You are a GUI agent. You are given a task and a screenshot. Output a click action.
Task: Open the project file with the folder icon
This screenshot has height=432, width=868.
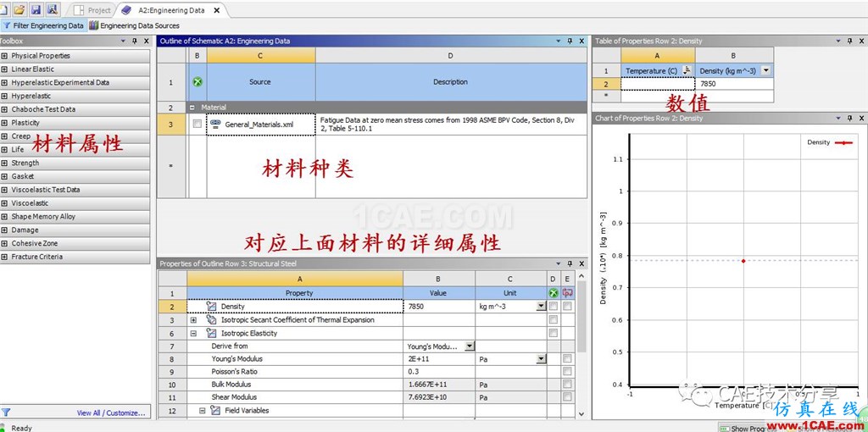pyautogui.click(x=19, y=9)
